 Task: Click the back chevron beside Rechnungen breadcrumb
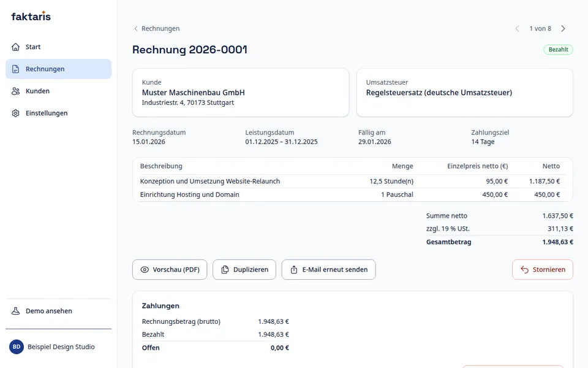(x=136, y=29)
